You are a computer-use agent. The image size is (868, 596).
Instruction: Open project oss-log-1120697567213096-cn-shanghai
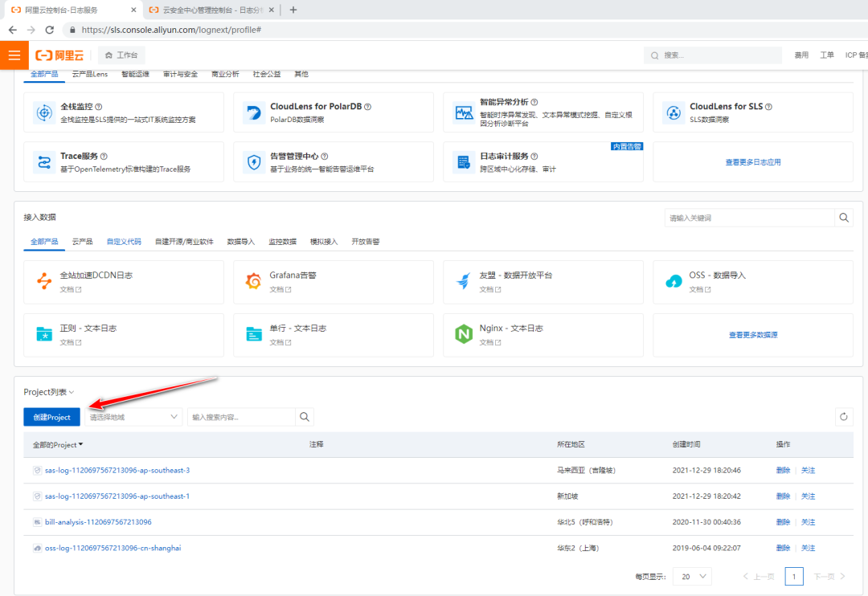pos(113,548)
